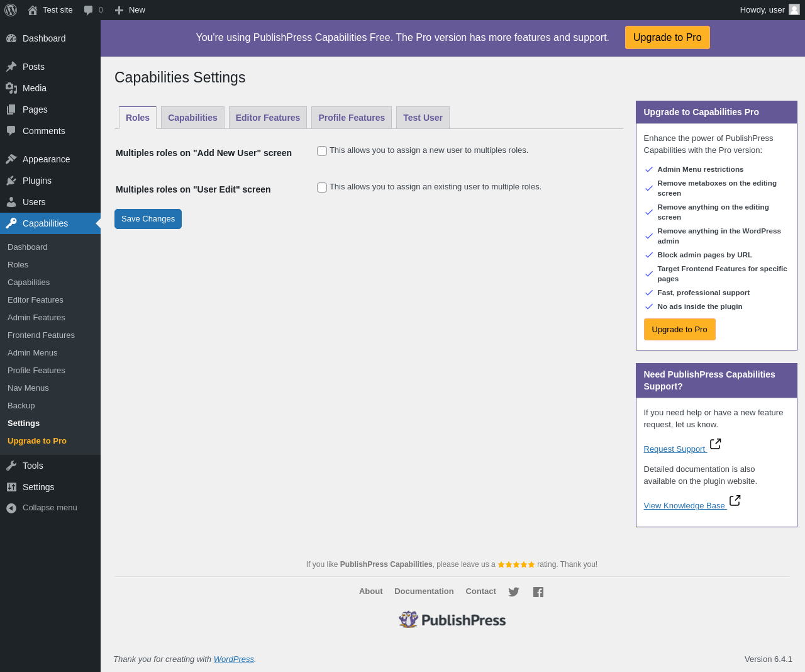The width and height of the screenshot is (805, 672).
Task: Click the Comments speech bubble icon in sidebar
Action: pos(11,131)
